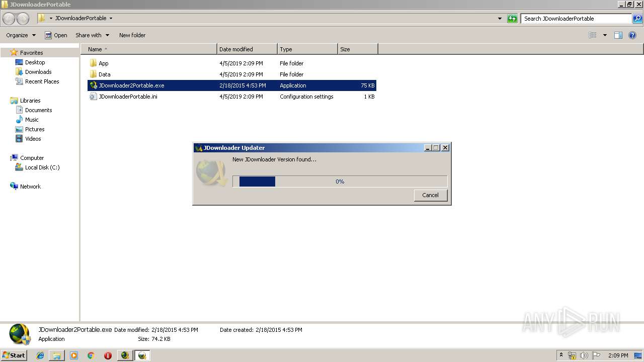Image resolution: width=644 pixels, height=362 pixels.
Task: Go back in Explorer navigation
Action: [x=9, y=19]
